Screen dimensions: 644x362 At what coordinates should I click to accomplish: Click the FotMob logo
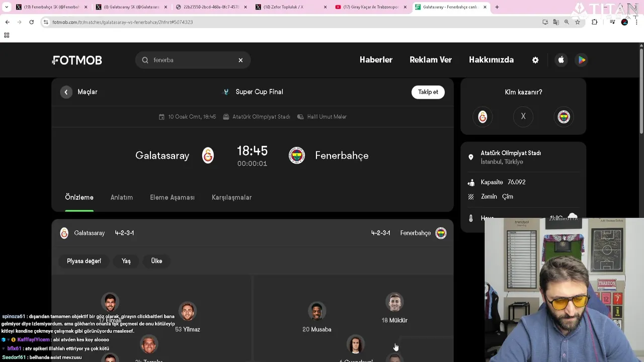pyautogui.click(x=77, y=60)
